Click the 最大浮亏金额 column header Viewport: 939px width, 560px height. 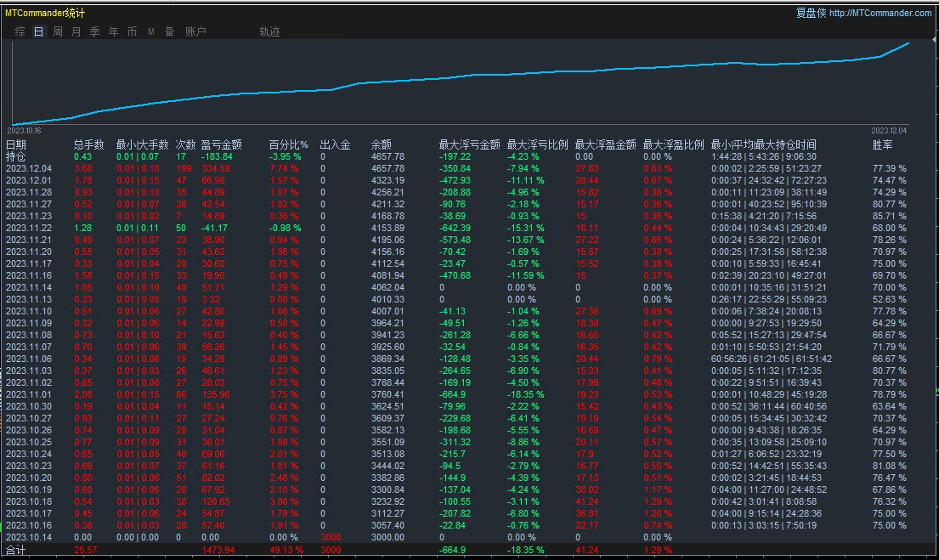point(469,144)
